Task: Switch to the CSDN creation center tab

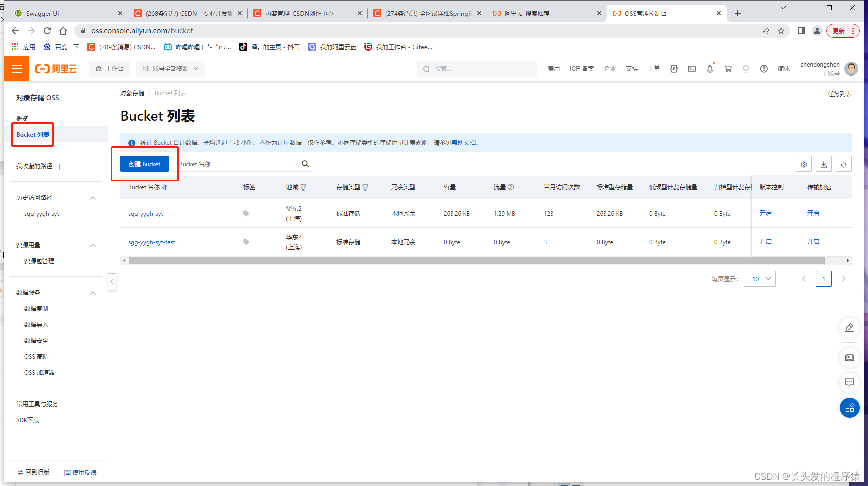Action: pos(307,13)
